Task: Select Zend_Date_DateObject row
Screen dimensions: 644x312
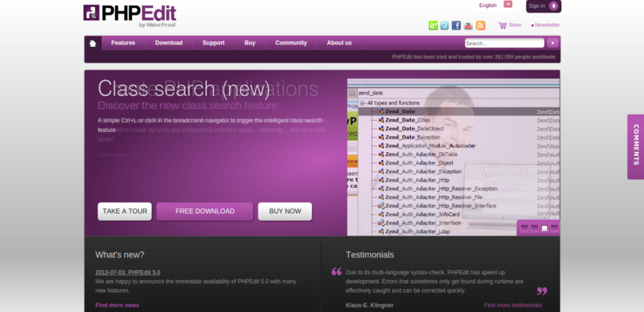Action: tap(459, 129)
